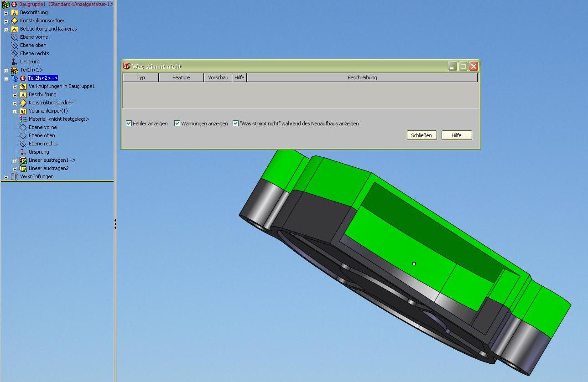Image resolution: width=588 pixels, height=382 pixels.
Task: Select Ebene vorne plane icon under Teil2h<2>
Action: coord(23,127)
